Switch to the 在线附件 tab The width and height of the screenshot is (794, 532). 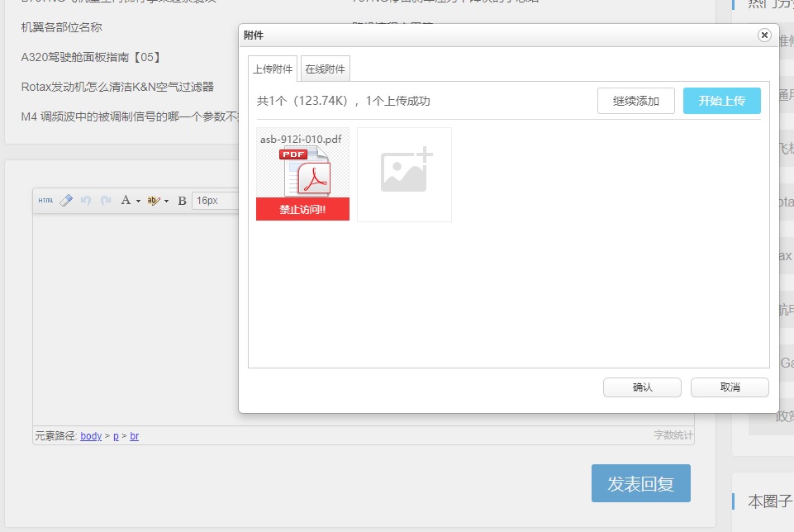click(326, 69)
